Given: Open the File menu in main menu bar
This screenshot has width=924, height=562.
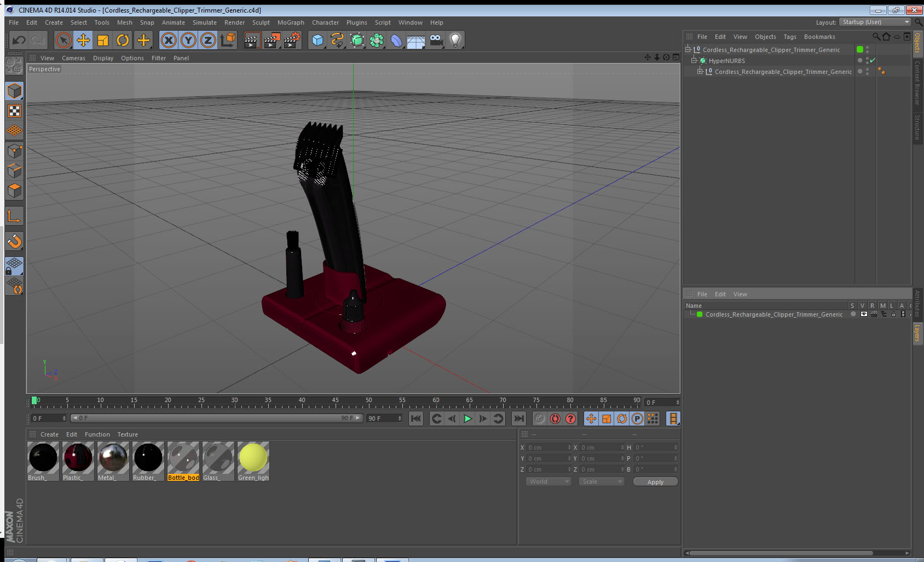Looking at the screenshot, I should click(x=14, y=22).
